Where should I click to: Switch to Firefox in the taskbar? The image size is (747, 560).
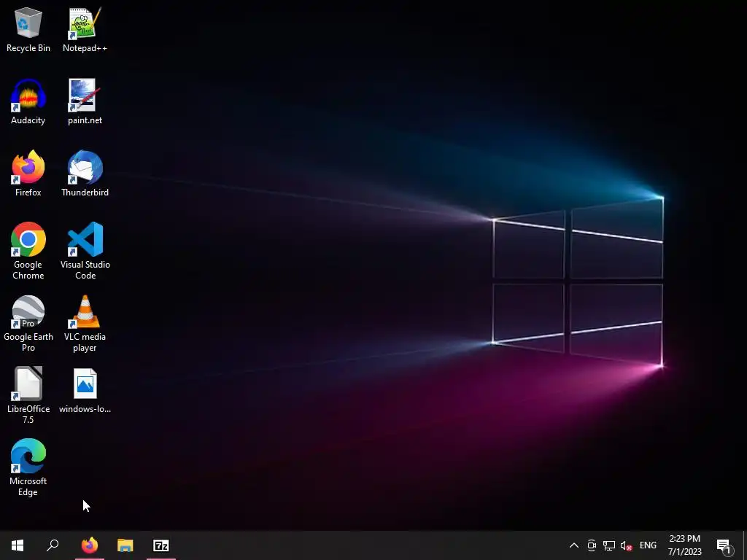[90, 545]
